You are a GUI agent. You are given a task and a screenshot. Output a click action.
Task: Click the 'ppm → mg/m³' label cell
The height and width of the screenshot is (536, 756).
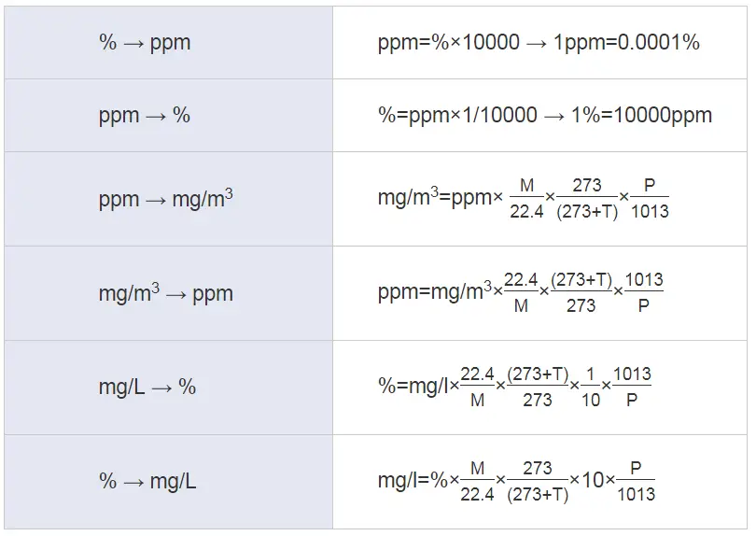coord(168,199)
